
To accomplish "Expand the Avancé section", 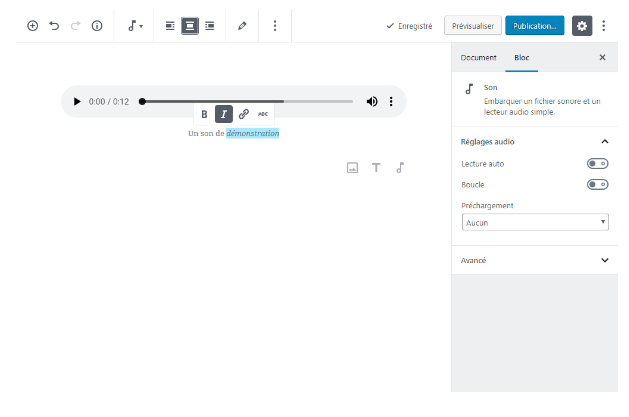I will click(x=535, y=260).
